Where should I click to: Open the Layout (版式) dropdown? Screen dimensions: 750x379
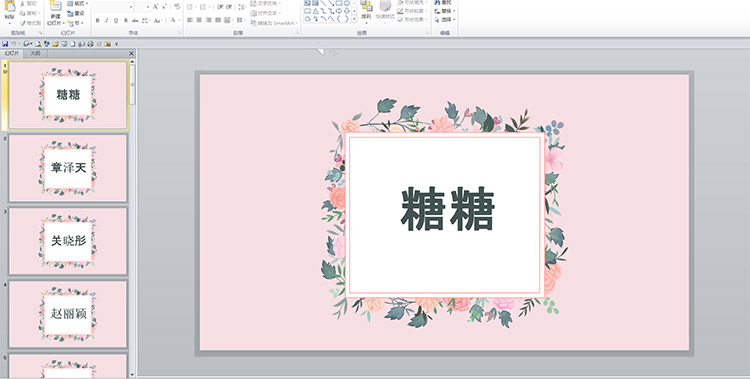77,3
